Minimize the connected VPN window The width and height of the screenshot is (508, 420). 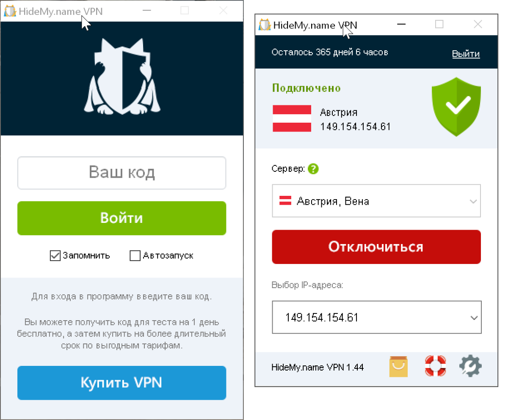(401, 25)
